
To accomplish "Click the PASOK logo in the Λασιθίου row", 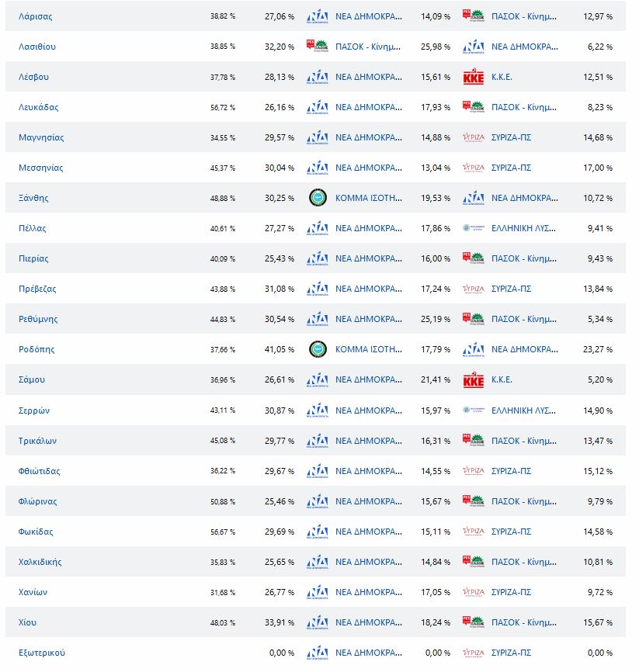I will point(318,47).
